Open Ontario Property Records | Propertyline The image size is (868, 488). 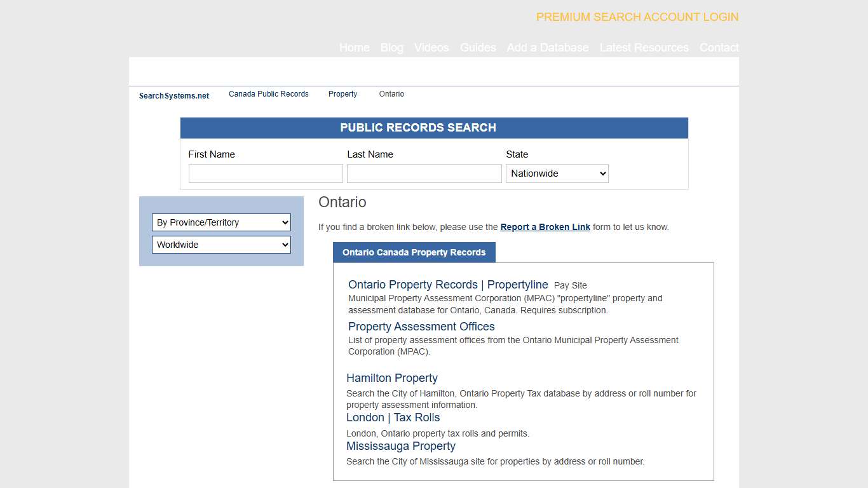tap(448, 285)
